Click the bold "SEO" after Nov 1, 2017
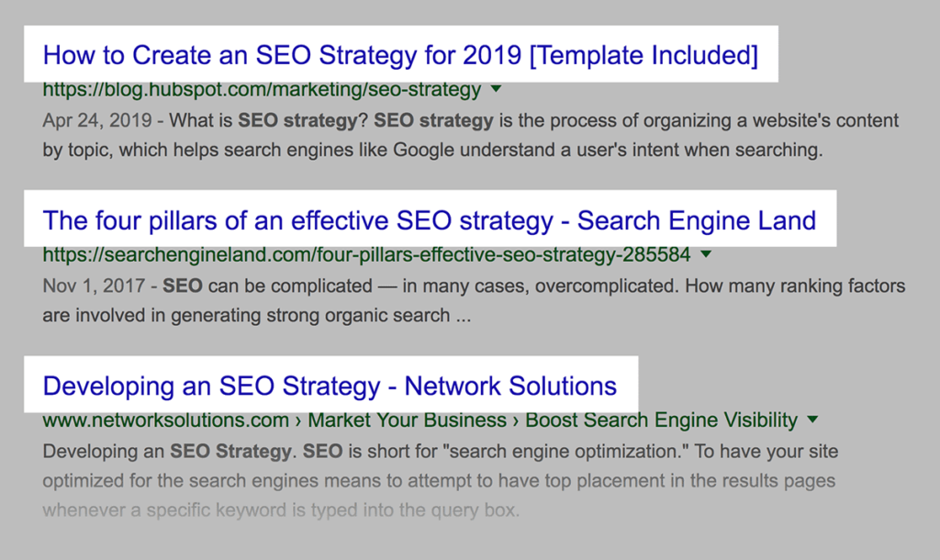The image size is (940, 560). [182, 286]
